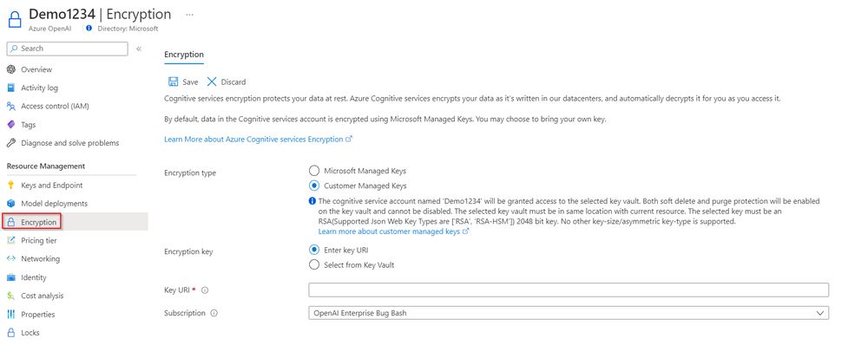This screenshot has width=868, height=345.
Task: Open the Subscription dropdown
Action: 569,313
